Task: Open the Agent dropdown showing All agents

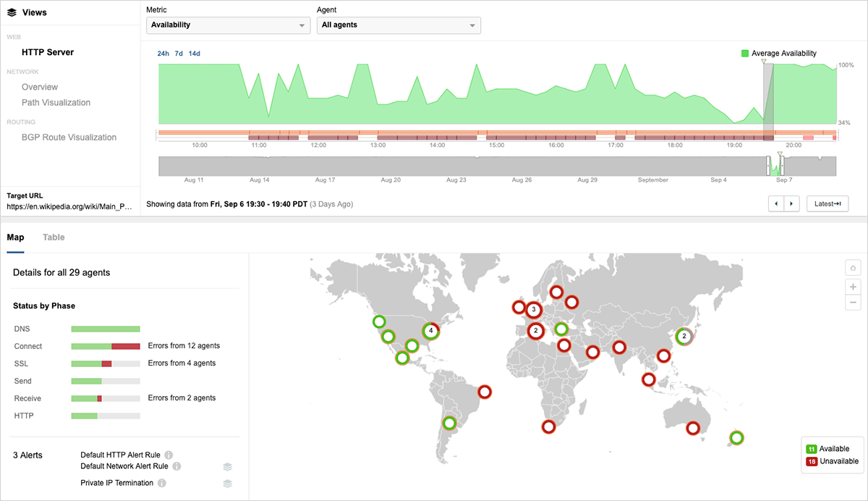Action: (399, 25)
